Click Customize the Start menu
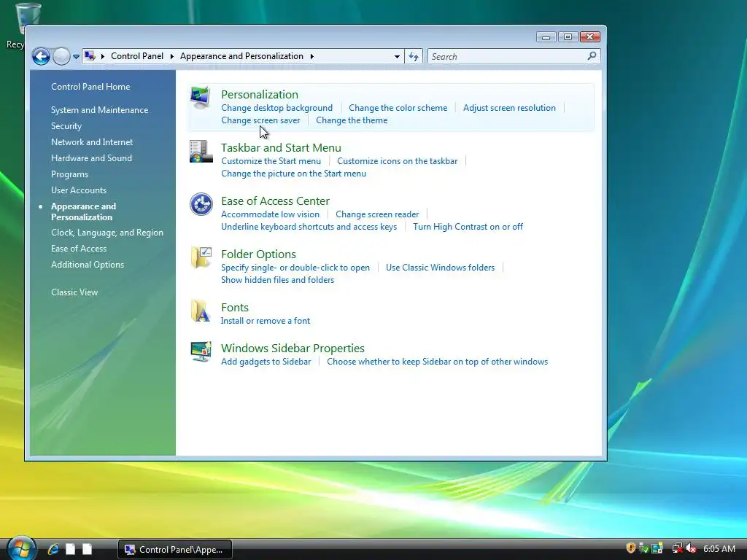747x560 pixels. point(271,161)
